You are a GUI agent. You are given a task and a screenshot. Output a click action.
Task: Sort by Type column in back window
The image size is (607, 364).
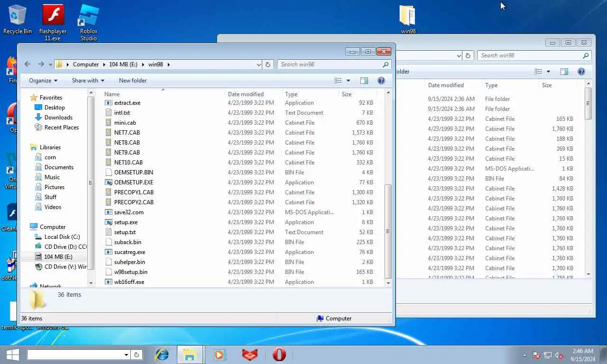510,85
